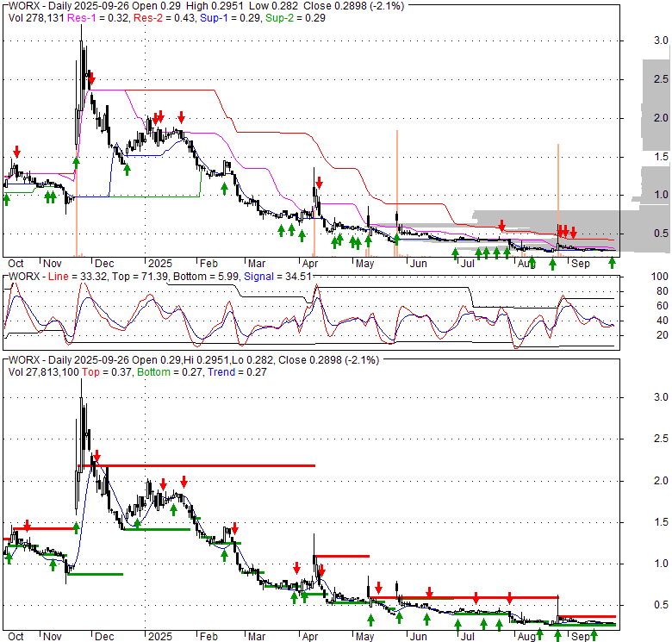Click the 'Feb' month label on the lower chart

click(208, 637)
